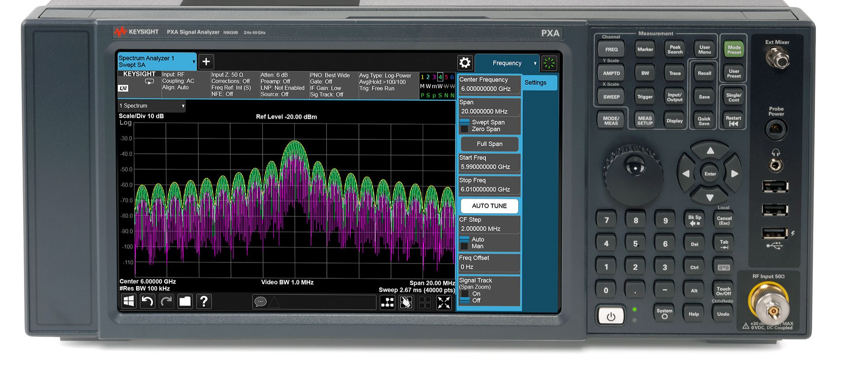
Task: Open the Windows start icon on analyzer screen
Action: [129, 301]
